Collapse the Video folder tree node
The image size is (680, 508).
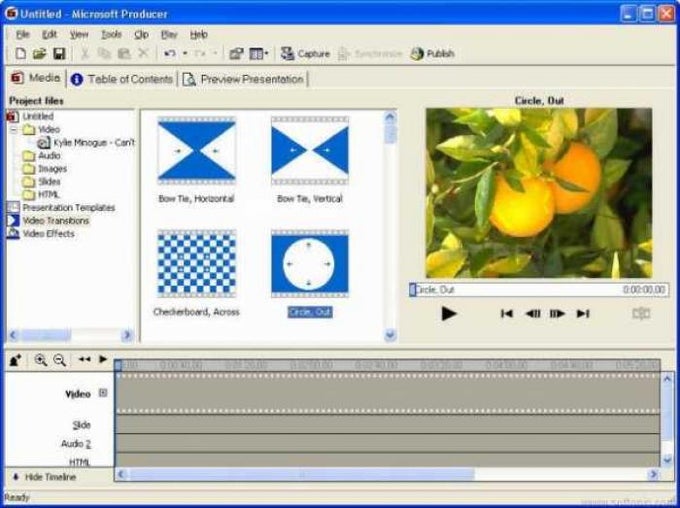[x=13, y=129]
